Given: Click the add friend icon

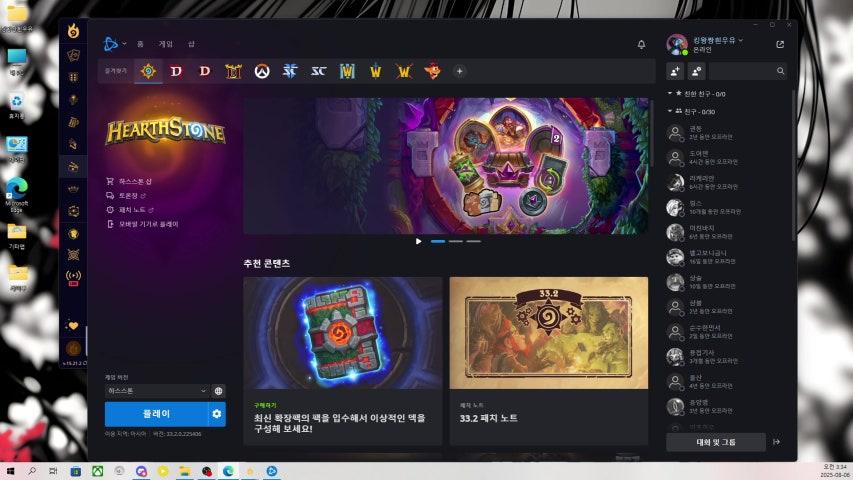Looking at the screenshot, I should tap(675, 71).
